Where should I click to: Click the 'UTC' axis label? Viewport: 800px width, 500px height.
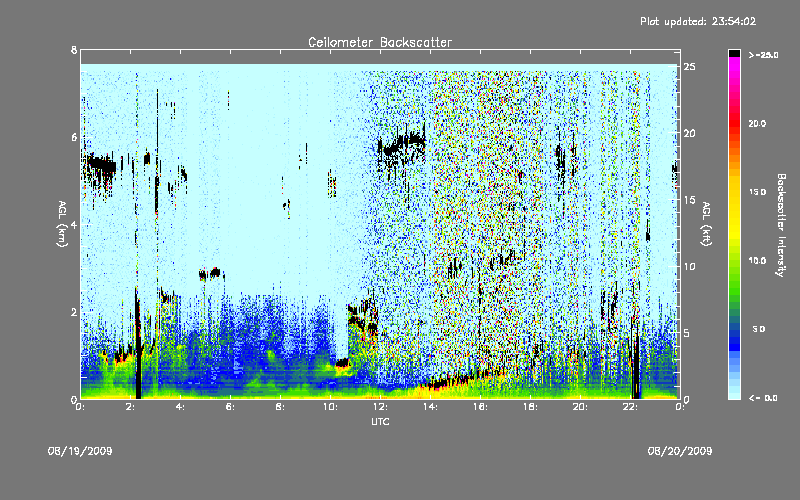tap(380, 421)
